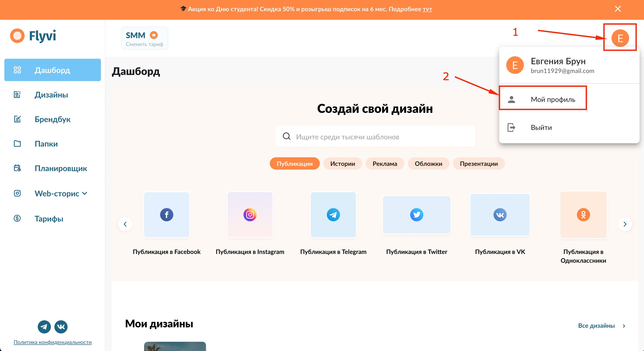Switch to the Истории category tab

342,164
